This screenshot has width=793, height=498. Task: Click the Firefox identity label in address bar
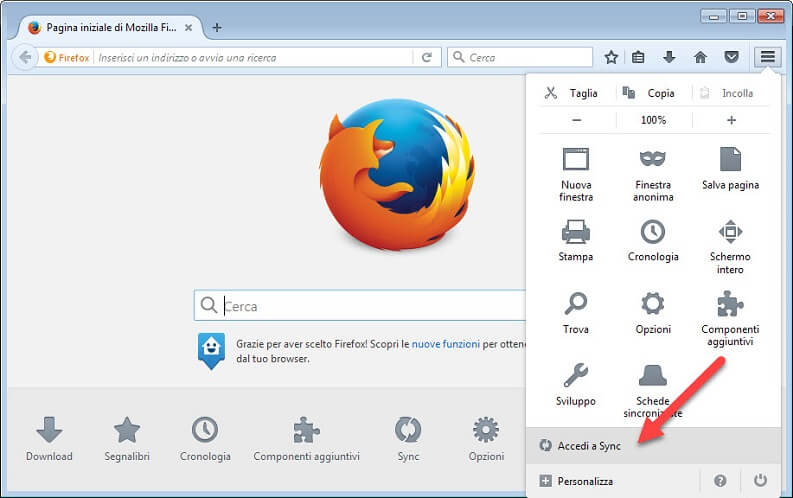(x=67, y=58)
